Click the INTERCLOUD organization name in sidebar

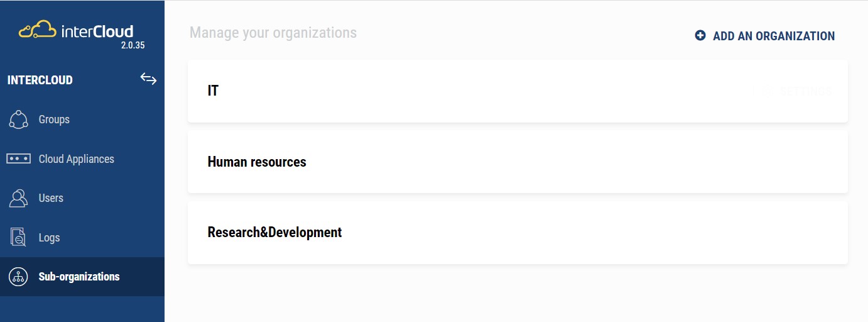40,80
